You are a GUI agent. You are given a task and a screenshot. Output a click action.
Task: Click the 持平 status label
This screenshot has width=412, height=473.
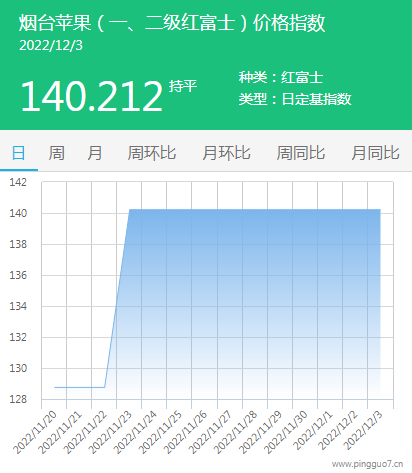click(x=183, y=86)
